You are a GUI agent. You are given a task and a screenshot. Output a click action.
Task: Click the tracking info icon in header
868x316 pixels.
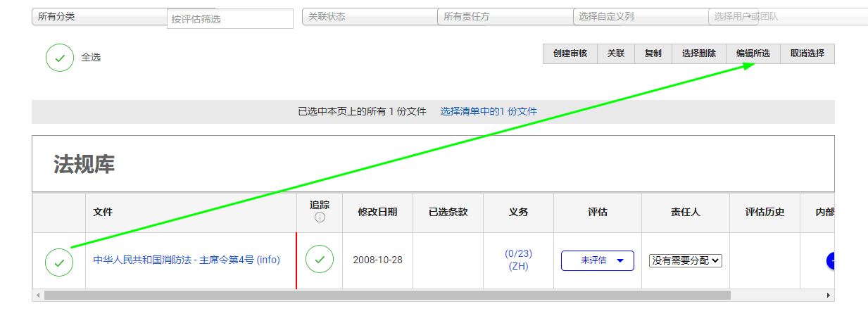click(x=320, y=217)
